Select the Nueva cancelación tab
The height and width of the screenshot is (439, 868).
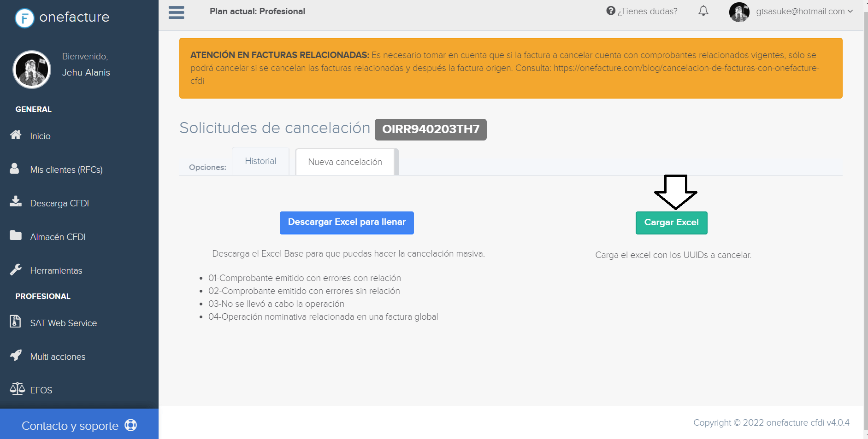point(345,162)
